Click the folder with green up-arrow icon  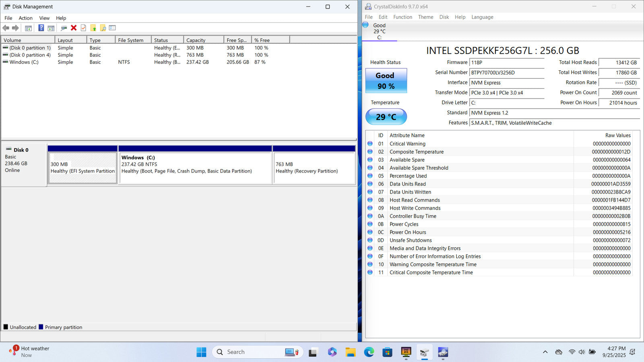click(93, 28)
